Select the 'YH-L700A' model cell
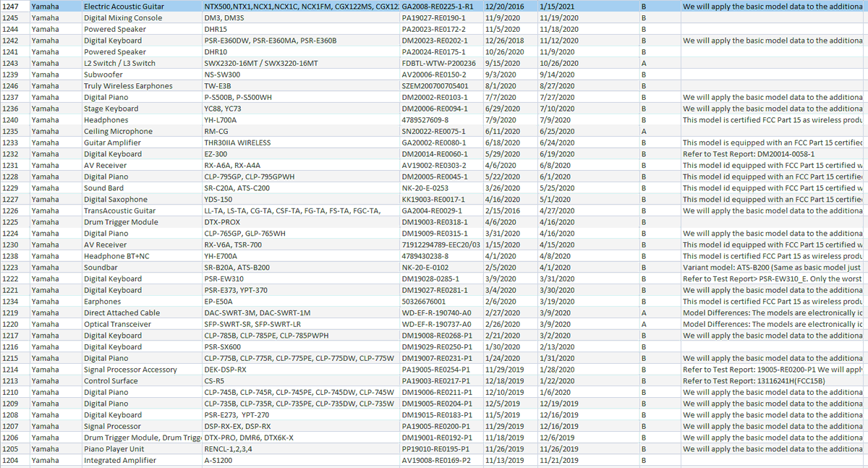 300,119
